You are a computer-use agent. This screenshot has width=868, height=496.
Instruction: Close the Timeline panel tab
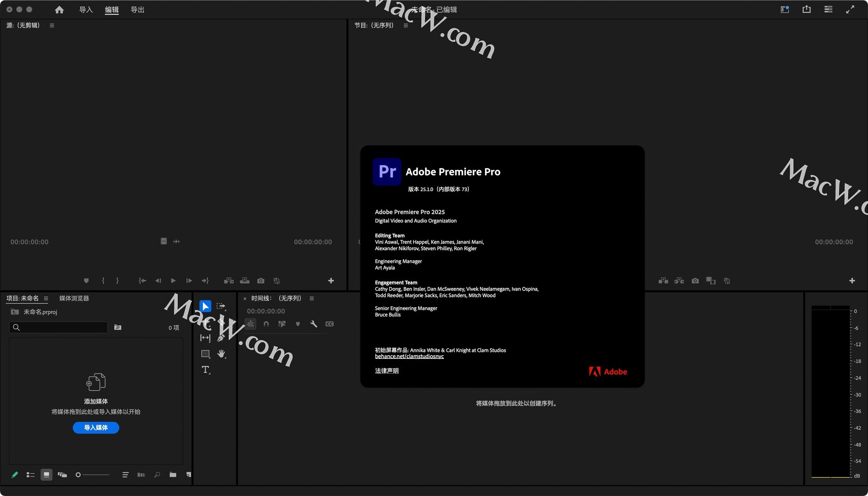pyautogui.click(x=245, y=298)
